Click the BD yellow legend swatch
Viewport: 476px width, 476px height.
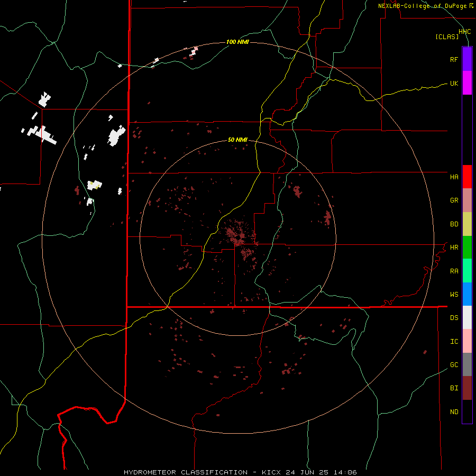click(467, 224)
